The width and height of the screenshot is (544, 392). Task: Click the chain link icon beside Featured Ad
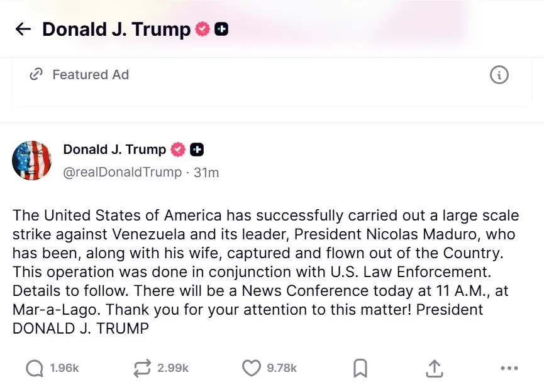(36, 74)
